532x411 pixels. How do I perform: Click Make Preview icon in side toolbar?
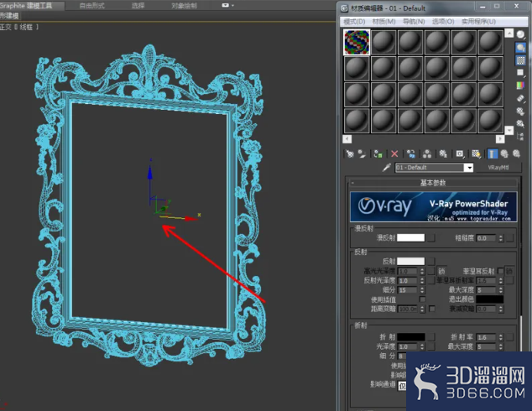click(520, 98)
